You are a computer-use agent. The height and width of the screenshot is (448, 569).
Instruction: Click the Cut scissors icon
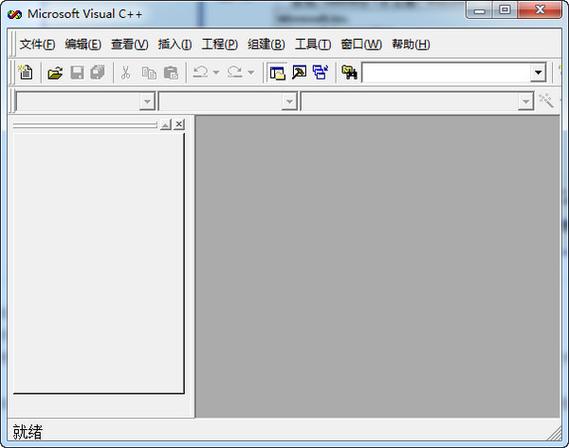[x=126, y=73]
